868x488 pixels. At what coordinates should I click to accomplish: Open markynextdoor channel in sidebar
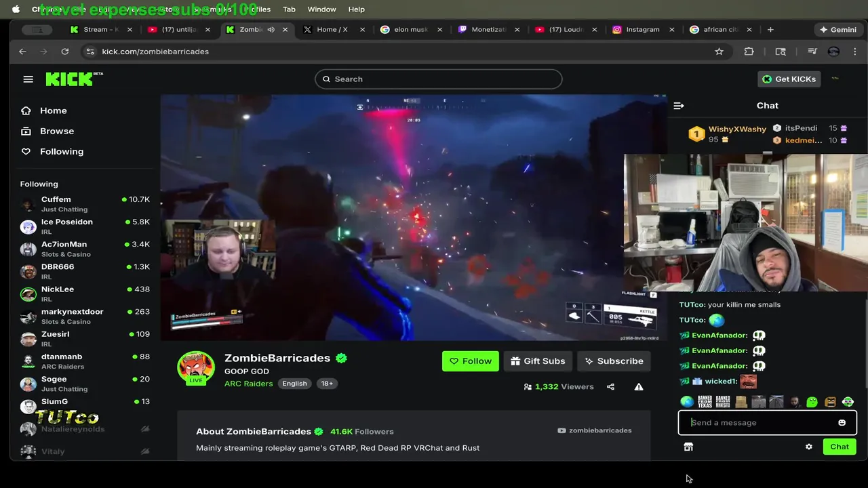85,316
